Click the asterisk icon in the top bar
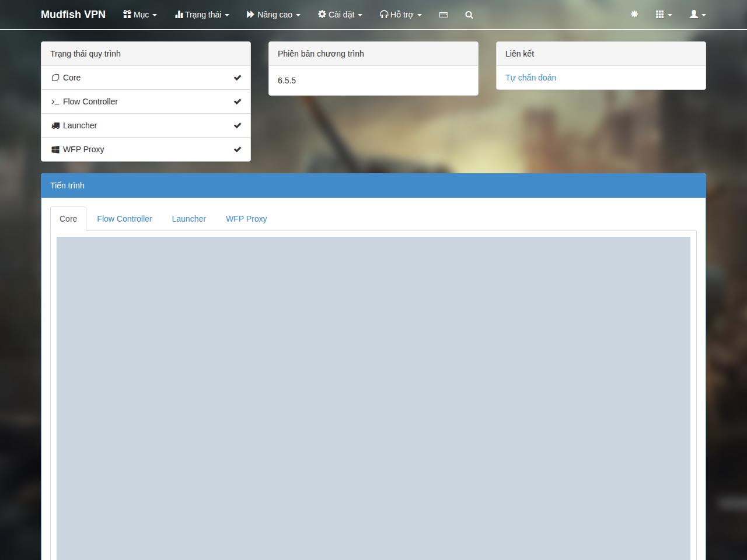The height and width of the screenshot is (560, 747). click(634, 14)
